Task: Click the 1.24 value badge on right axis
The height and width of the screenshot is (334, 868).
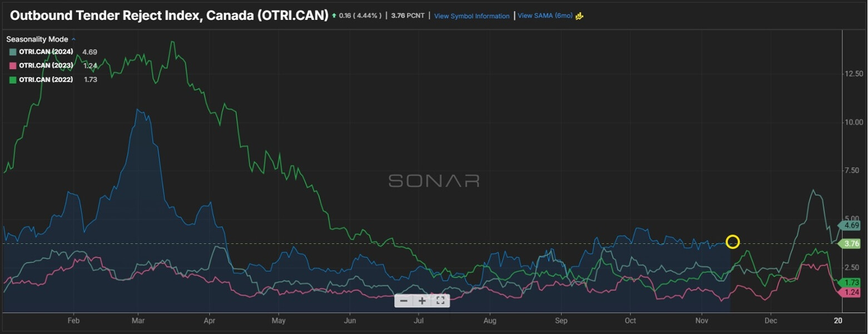Action: coord(851,292)
